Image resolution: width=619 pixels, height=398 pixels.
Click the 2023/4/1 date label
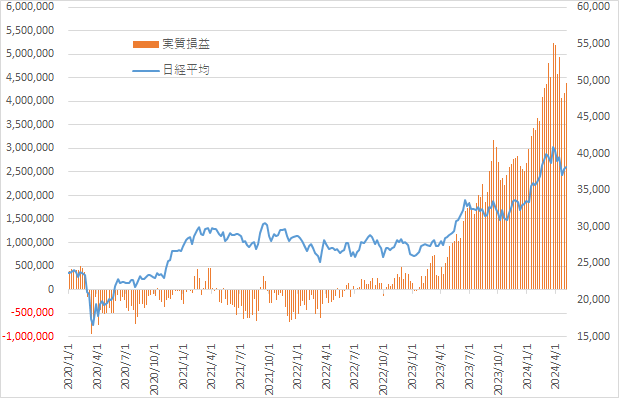click(441, 366)
